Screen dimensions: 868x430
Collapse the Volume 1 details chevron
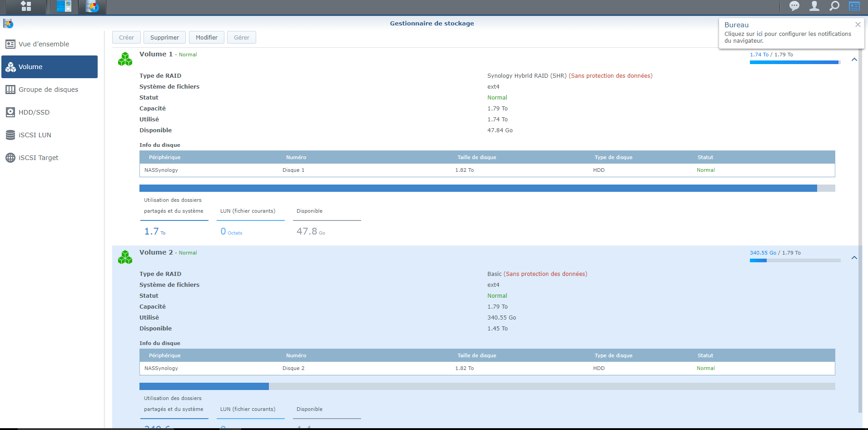[854, 60]
